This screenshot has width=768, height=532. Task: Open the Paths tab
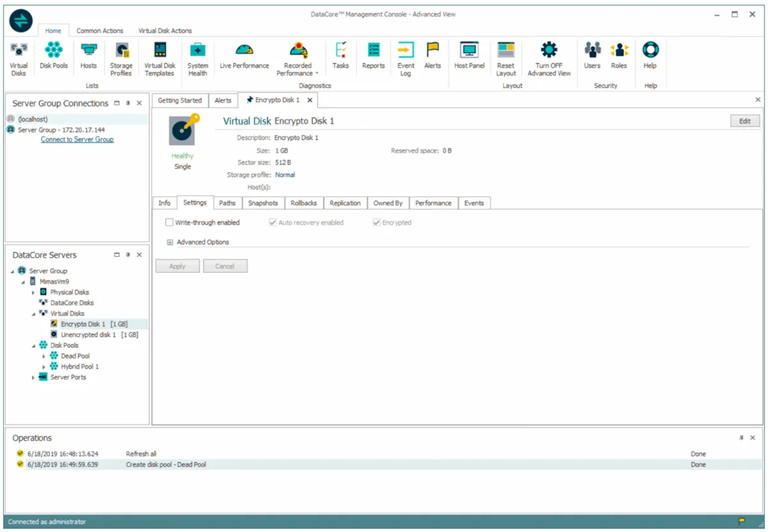click(227, 203)
